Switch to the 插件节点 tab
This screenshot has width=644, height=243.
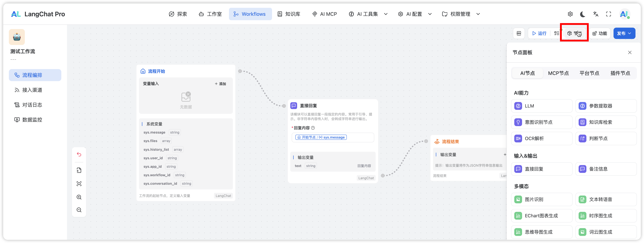620,73
